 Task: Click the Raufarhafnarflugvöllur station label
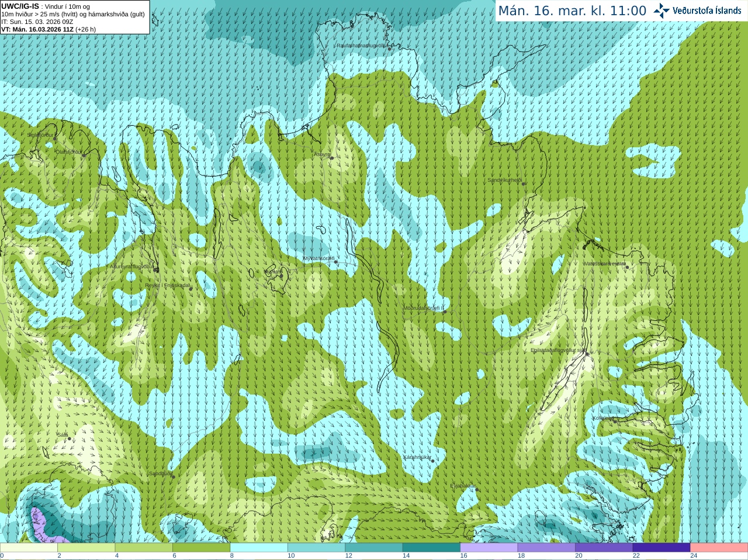362,45
